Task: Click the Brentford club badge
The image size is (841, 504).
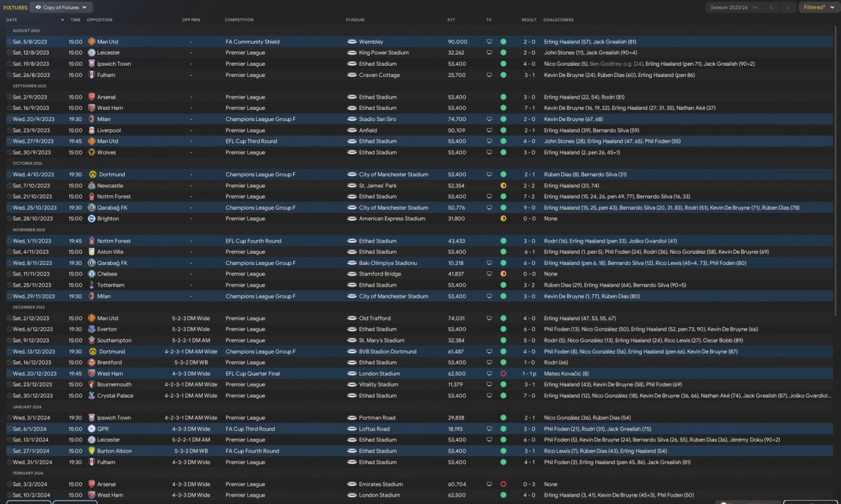Action: click(91, 362)
